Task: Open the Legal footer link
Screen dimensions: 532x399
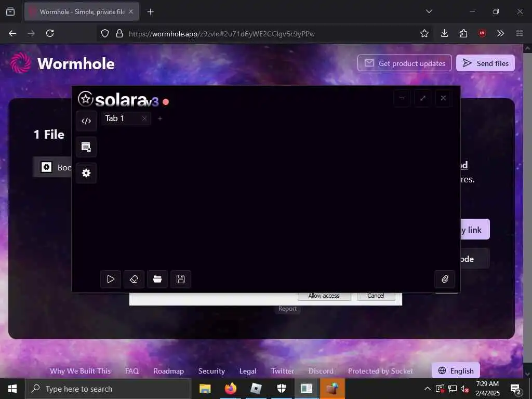Action: 248,371
